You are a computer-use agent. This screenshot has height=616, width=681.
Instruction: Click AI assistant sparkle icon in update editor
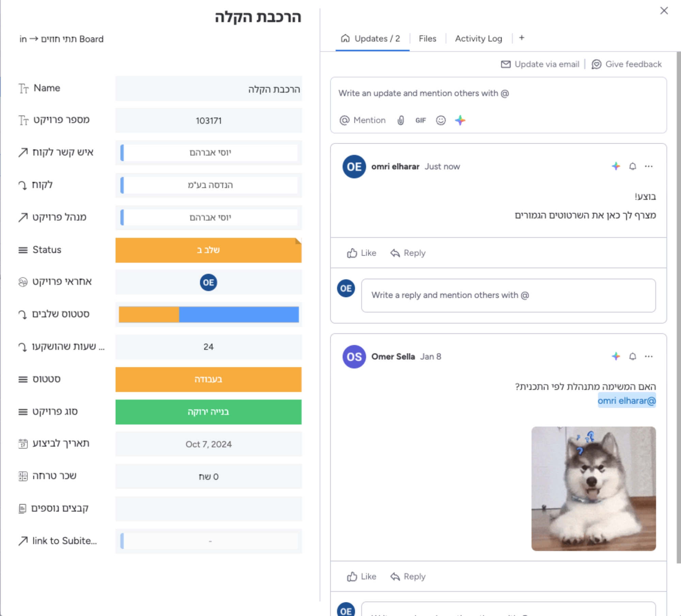(460, 120)
